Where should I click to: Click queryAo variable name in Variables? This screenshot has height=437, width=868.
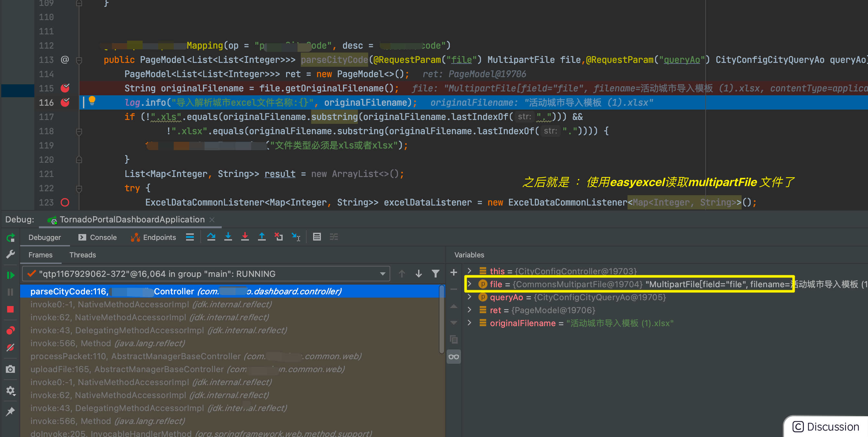[x=507, y=297]
